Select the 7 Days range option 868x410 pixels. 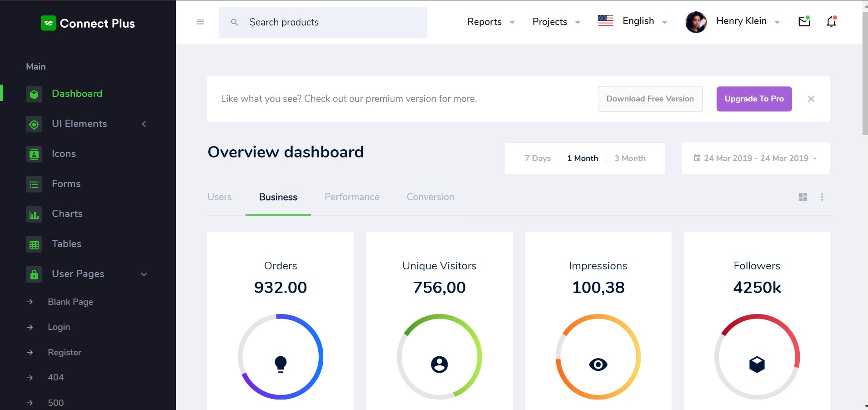pyautogui.click(x=537, y=158)
